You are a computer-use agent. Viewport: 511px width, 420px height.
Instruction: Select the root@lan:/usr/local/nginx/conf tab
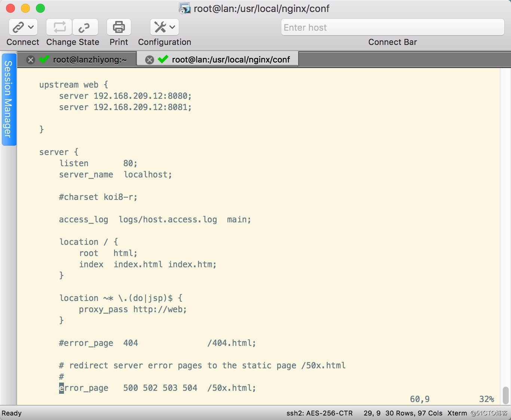pos(231,59)
